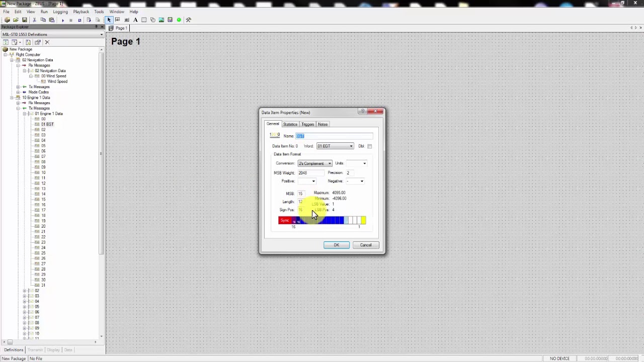644x362 pixels.
Task: Open the hammer and wrench tools icon
Action: pos(188,20)
